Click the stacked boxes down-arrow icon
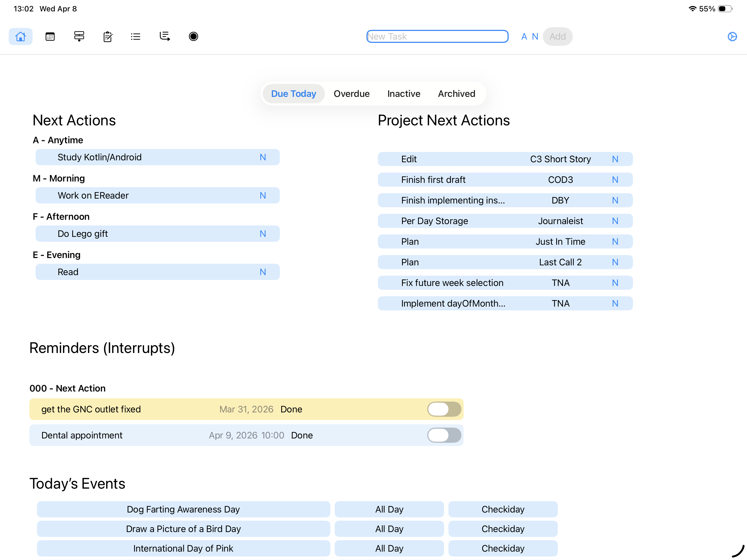This screenshot has height=560, width=747. point(79,36)
